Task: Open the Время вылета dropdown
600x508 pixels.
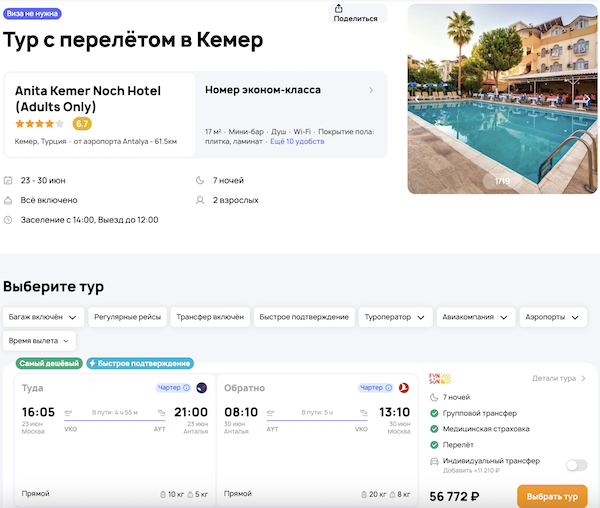Action: [39, 341]
